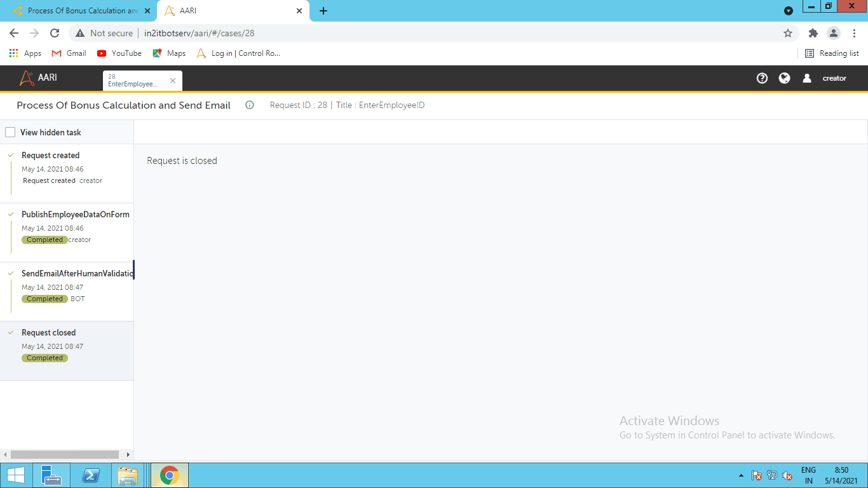The height and width of the screenshot is (488, 868).
Task: Open Chrome extensions puzzle icon
Action: click(x=813, y=33)
